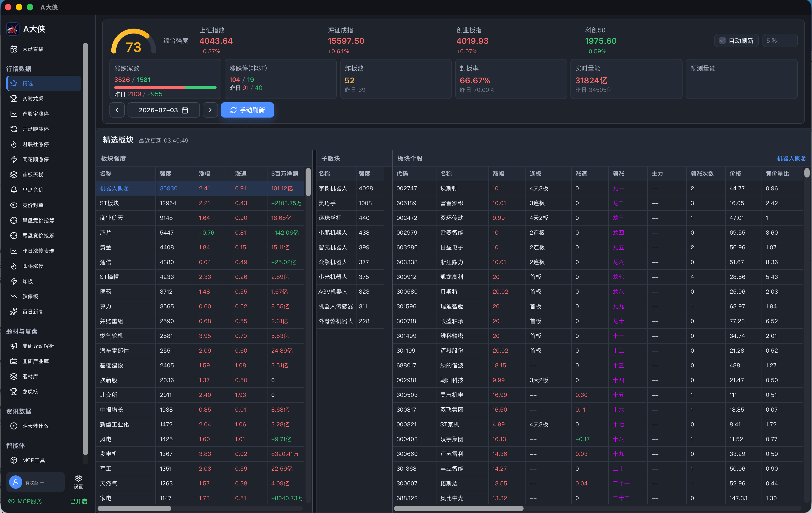Click the 综合强度 gauge showing 73
The height and width of the screenshot is (513, 812).
(134, 41)
